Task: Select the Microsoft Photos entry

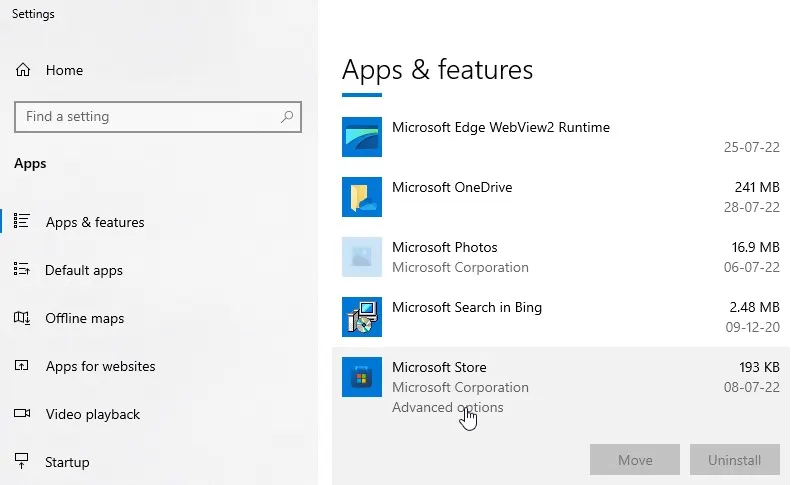Action: click(560, 257)
